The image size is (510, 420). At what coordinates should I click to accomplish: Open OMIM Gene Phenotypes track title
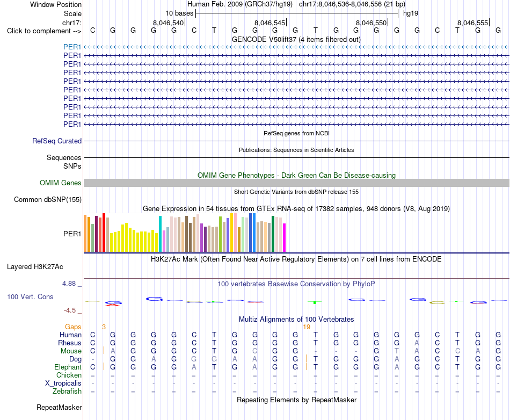tap(296, 175)
